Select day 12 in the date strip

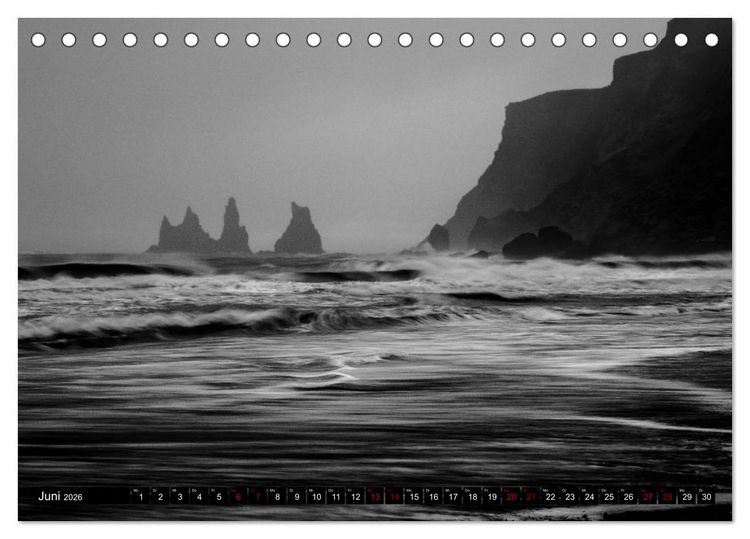coord(355,496)
